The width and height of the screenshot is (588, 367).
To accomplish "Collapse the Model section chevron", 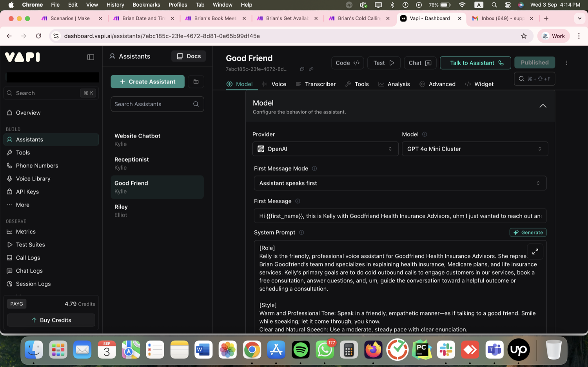I will (543, 106).
